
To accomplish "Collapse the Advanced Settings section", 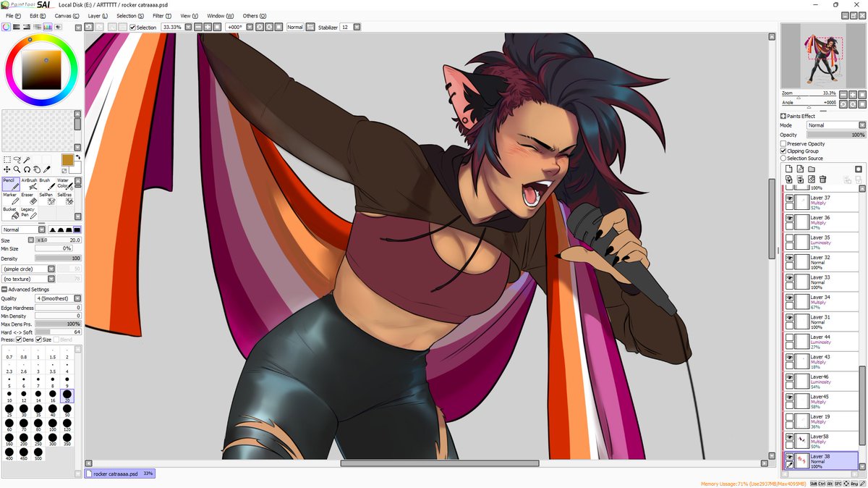I will pyautogui.click(x=4, y=289).
